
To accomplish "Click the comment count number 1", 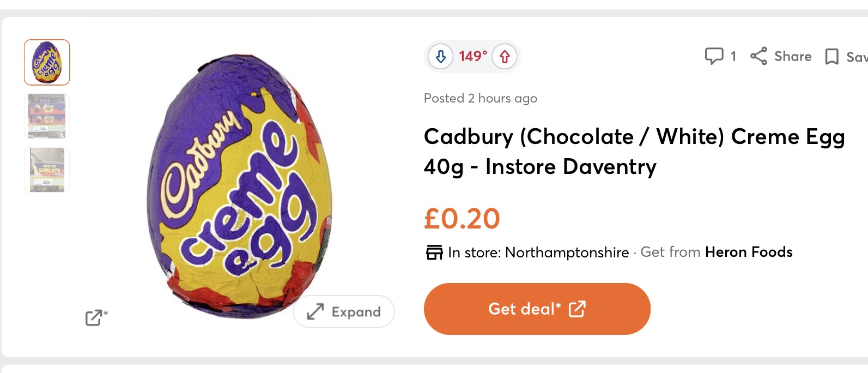I will (x=733, y=56).
